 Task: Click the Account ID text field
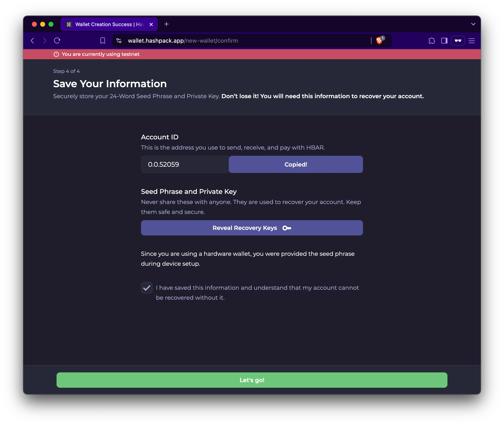tap(185, 164)
